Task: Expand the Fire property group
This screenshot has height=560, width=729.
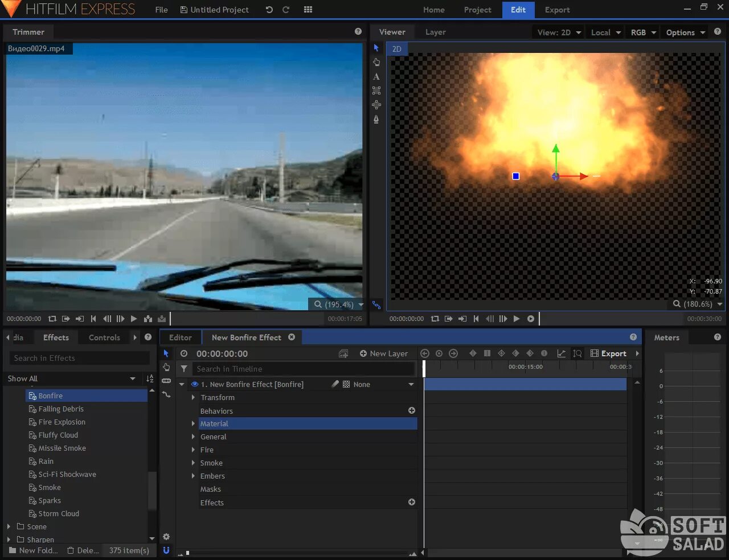Action: click(193, 450)
